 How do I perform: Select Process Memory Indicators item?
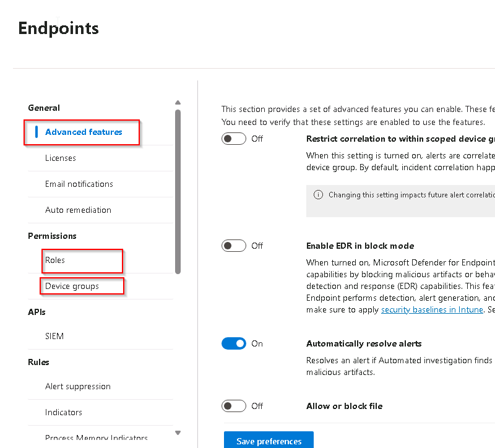(97, 438)
